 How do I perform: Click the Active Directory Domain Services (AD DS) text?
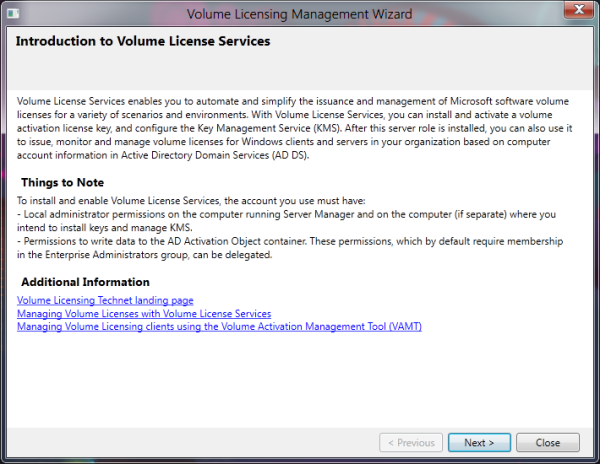(215, 155)
